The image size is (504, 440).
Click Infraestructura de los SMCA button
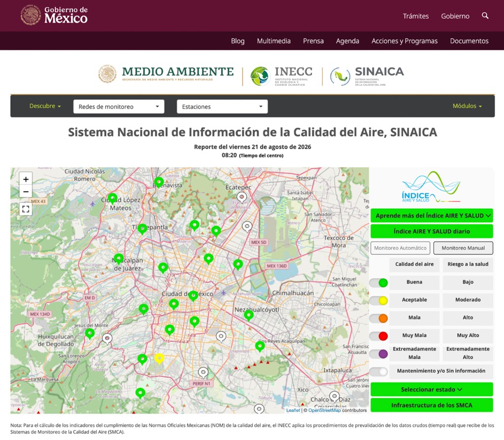click(432, 405)
